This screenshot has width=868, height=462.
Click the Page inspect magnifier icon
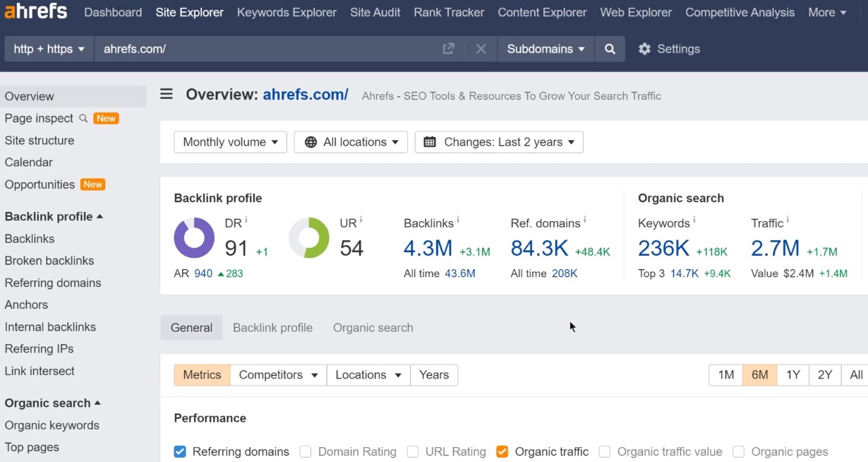[83, 118]
